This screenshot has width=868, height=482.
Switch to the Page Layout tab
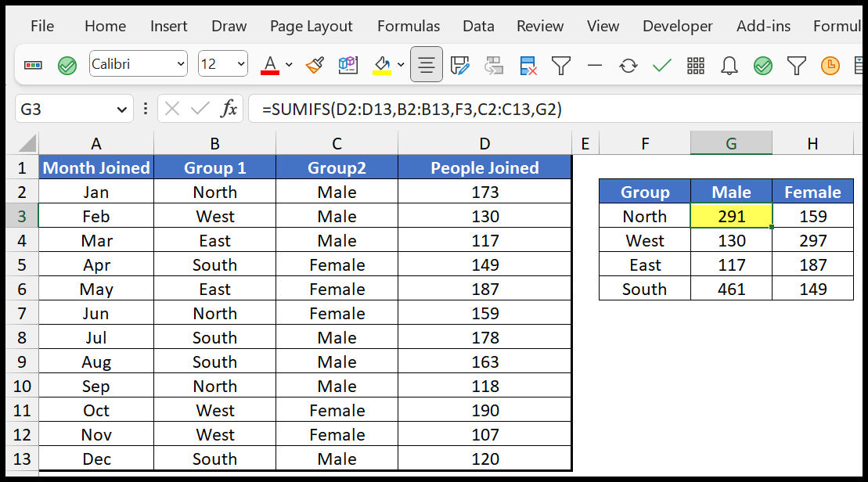coord(311,26)
